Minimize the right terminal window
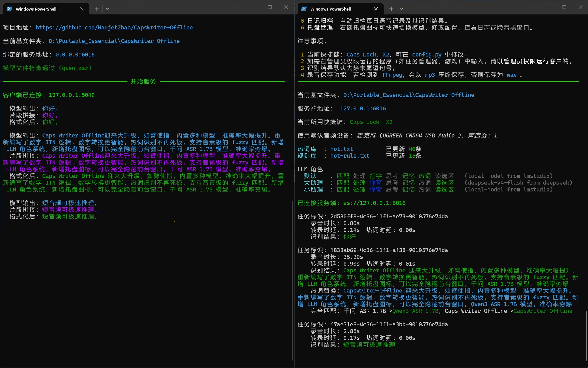This screenshot has width=588, height=368. (548, 7)
